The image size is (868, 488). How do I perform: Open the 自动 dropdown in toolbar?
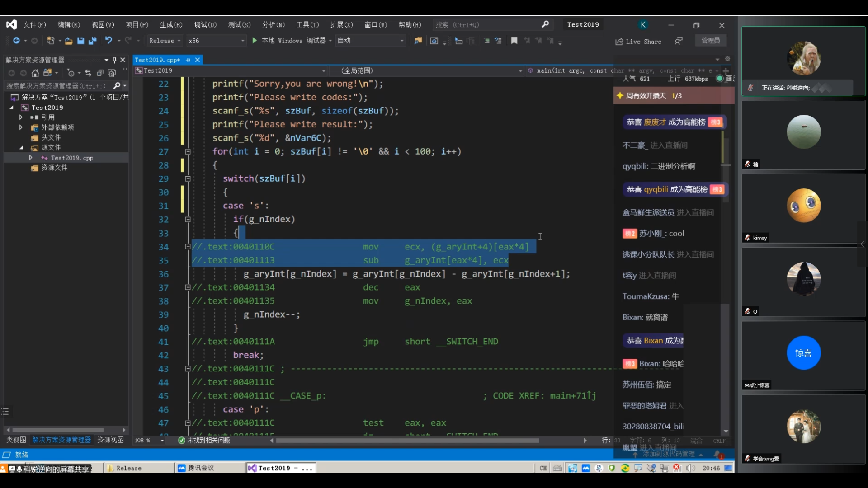pos(370,41)
